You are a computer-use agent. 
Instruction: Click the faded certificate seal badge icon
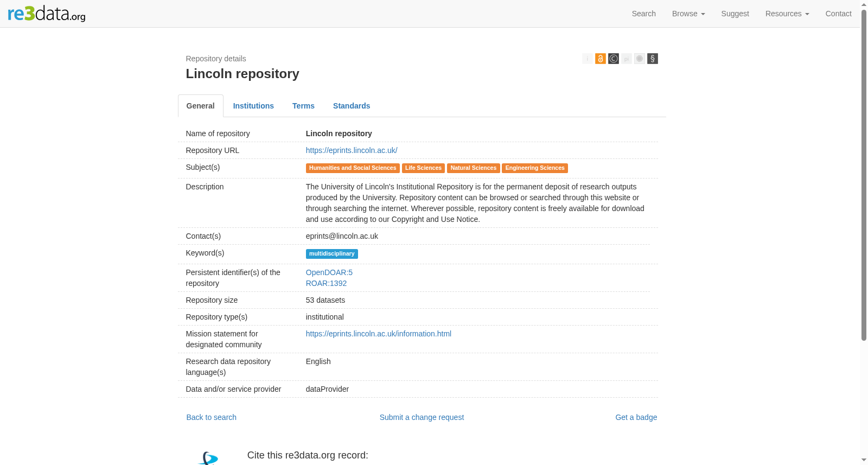tap(639, 59)
